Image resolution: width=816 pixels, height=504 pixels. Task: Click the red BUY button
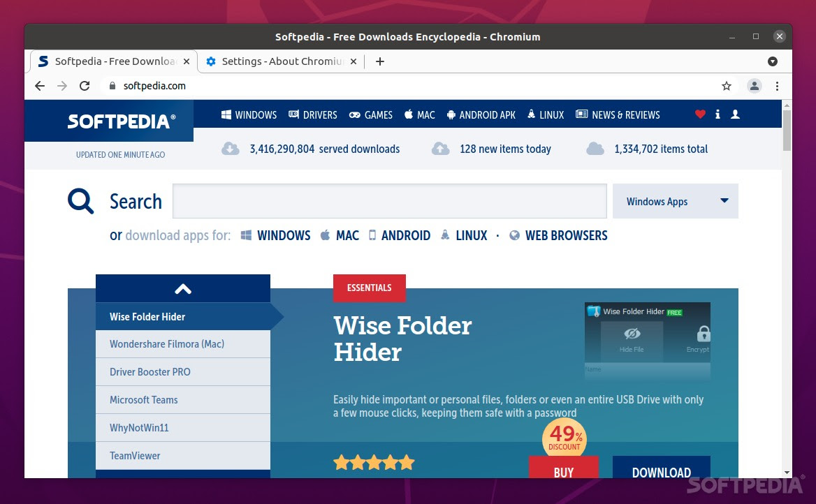[564, 467]
